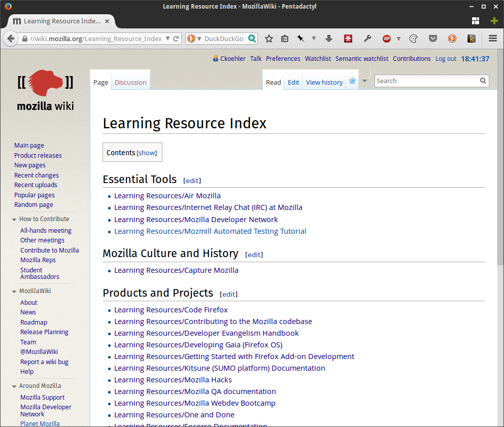Screen dimensions: 504x427
Task: Open the Watchlist link
Action: point(318,59)
